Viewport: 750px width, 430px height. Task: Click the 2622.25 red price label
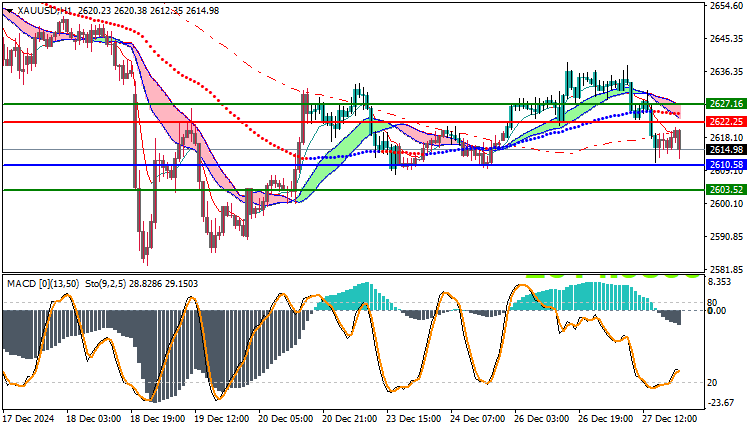pyautogui.click(x=727, y=122)
